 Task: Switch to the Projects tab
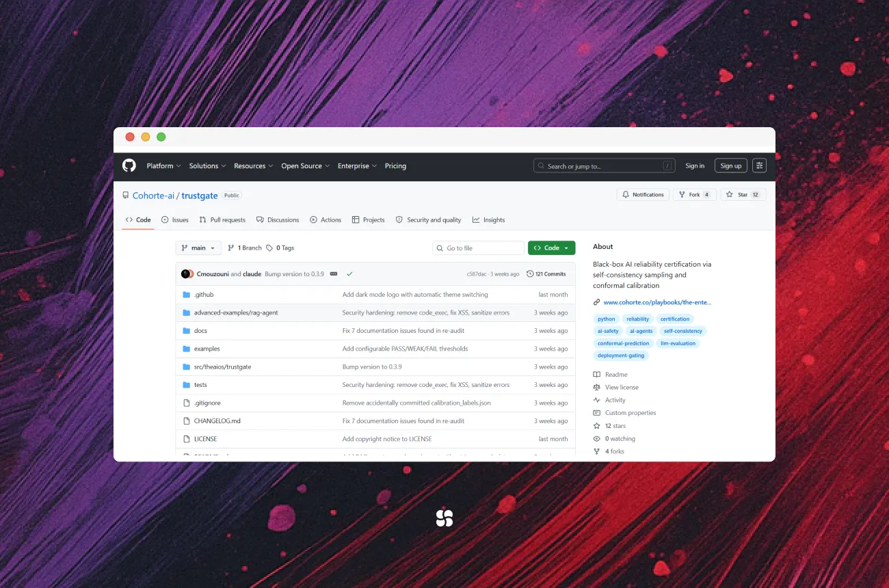click(x=369, y=220)
